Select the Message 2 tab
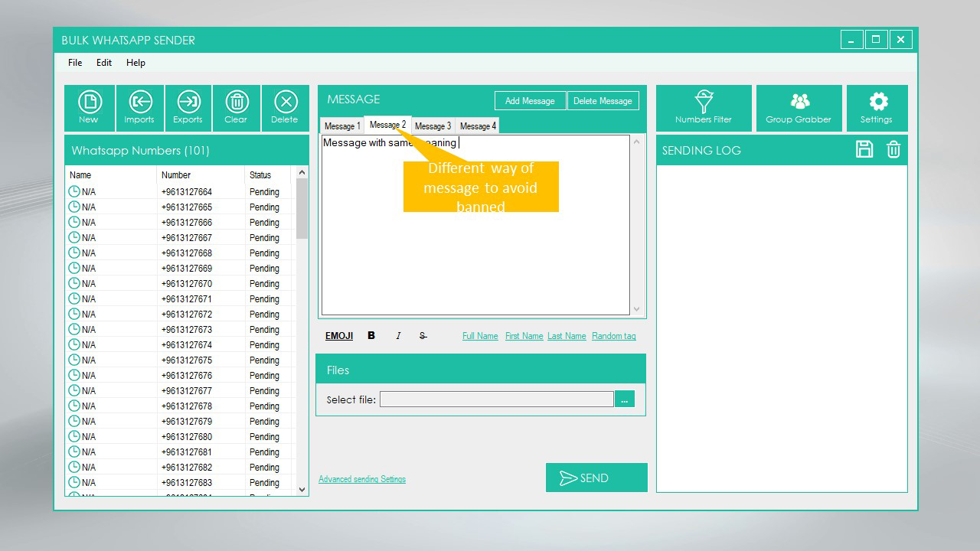This screenshot has width=980, height=551. click(x=387, y=125)
